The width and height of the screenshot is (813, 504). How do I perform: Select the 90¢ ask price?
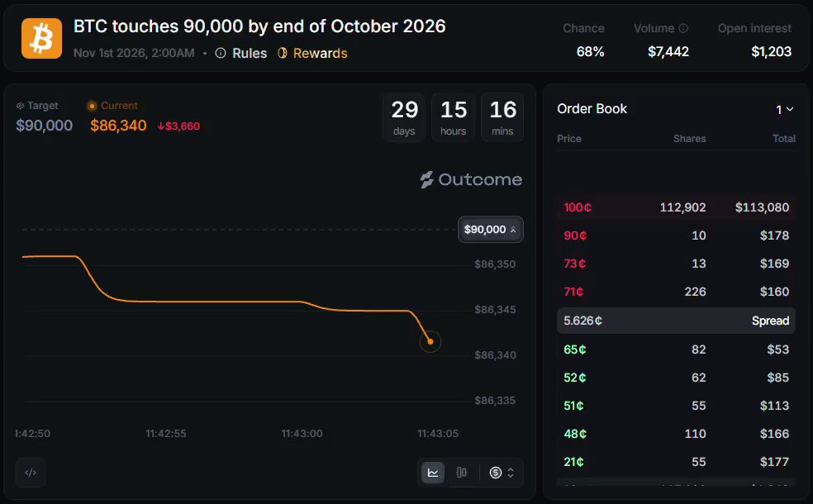[576, 235]
